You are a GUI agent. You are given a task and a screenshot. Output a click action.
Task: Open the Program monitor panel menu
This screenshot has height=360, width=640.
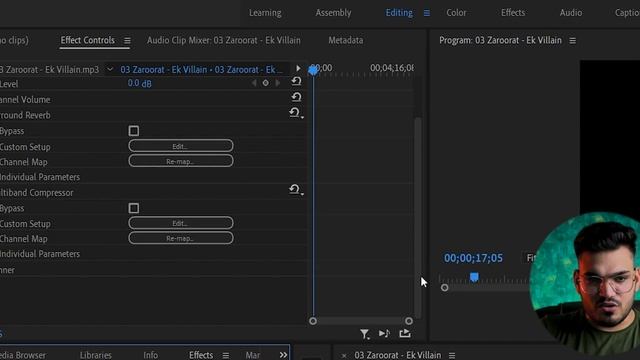(x=573, y=40)
